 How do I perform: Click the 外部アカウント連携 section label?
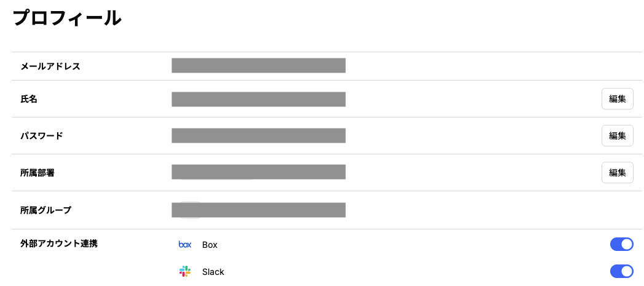59,244
